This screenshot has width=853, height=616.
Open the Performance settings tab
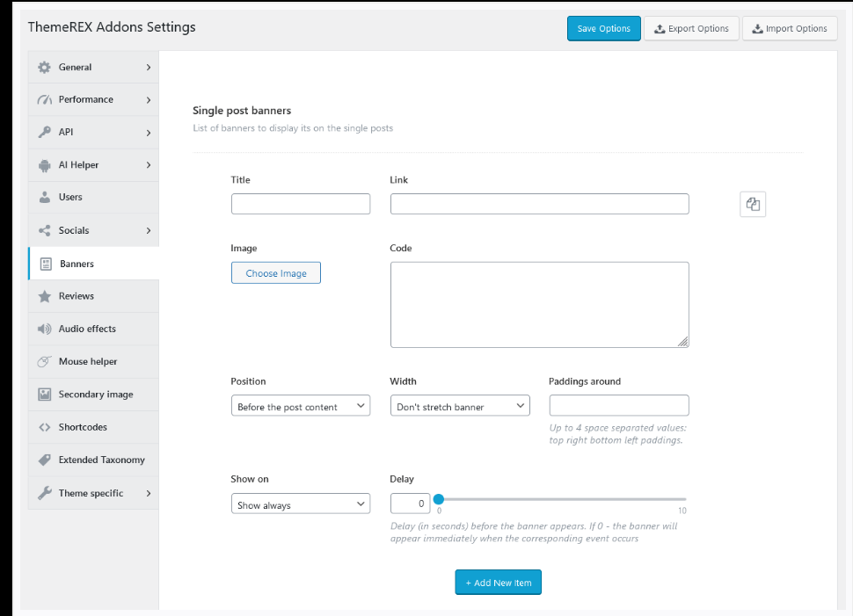tap(93, 100)
